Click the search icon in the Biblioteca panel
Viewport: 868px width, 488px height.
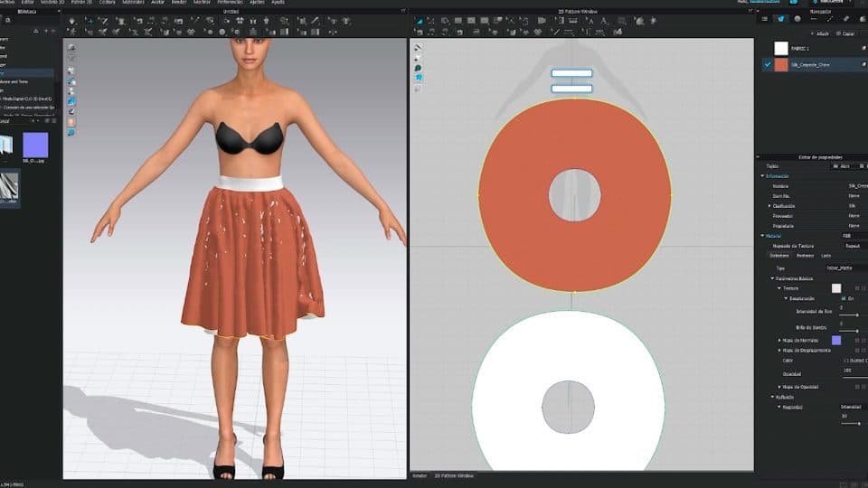click(8, 21)
